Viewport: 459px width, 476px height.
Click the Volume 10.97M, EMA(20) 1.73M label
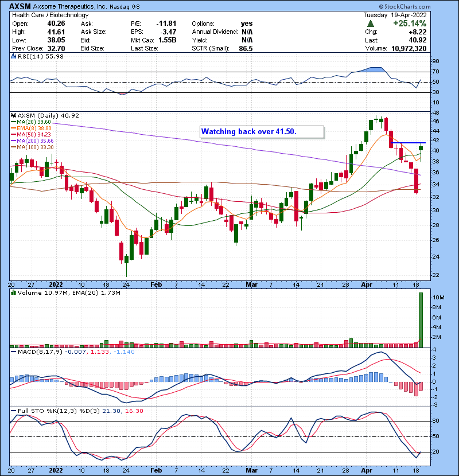[69, 292]
